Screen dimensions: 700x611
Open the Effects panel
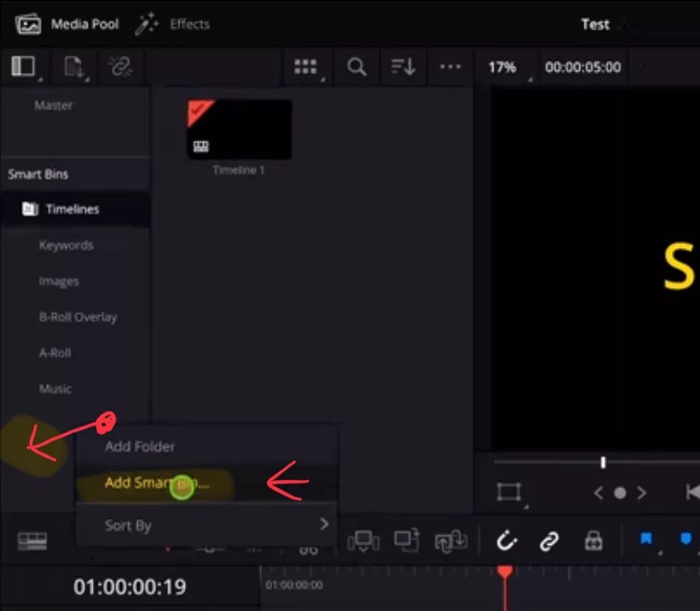pos(172,24)
